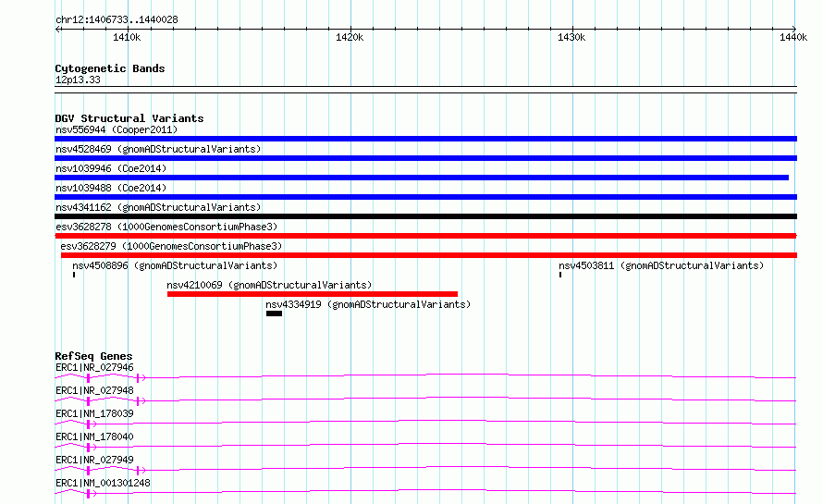Click the nsv556944 (Cooper2011) blue variant bar
Viewport: 823px width, 504px height.
[425, 139]
